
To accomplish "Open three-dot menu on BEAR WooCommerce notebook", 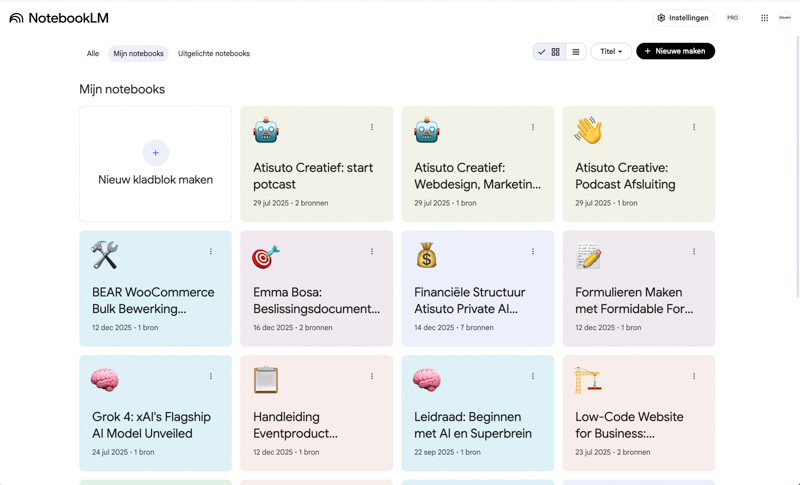I will point(211,252).
